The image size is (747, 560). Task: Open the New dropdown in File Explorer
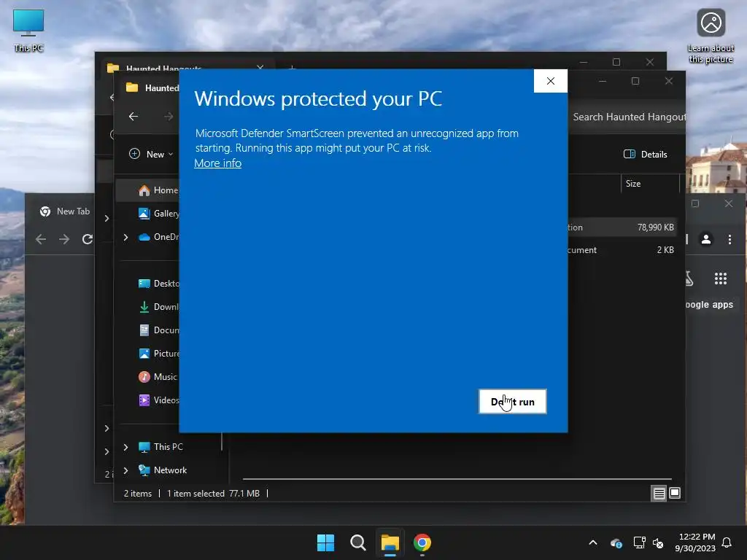[x=151, y=154]
